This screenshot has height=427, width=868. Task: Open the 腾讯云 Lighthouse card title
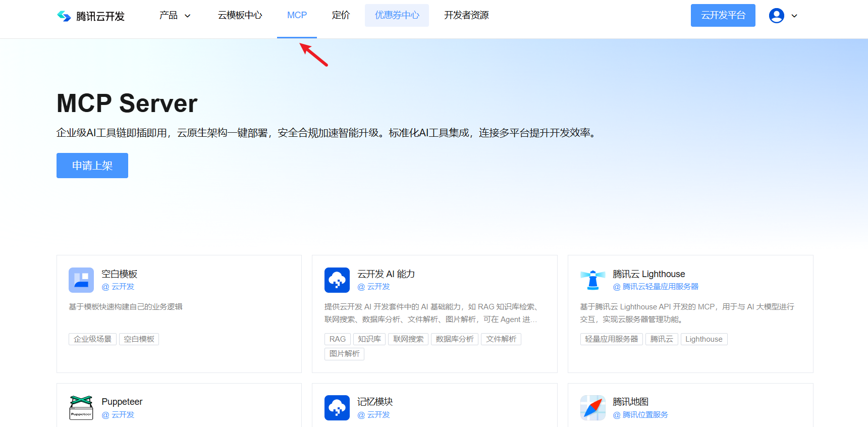[x=649, y=274]
